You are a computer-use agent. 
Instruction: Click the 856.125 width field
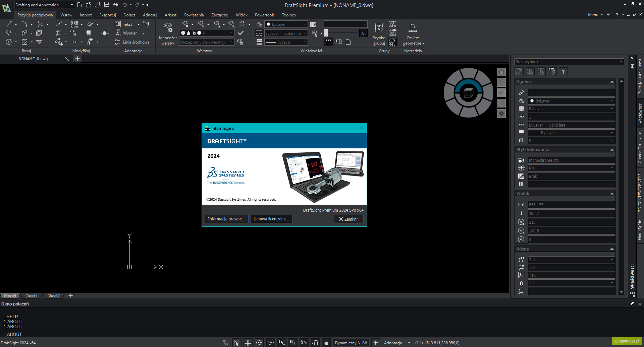tap(571, 205)
